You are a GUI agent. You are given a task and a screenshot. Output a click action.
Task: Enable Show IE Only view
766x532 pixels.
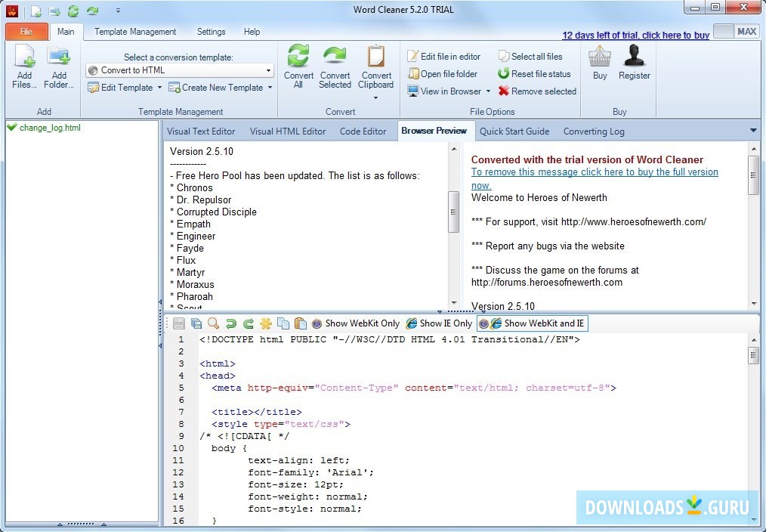(439, 323)
